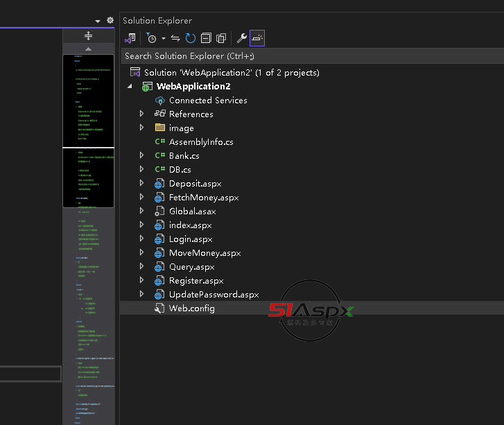Click the web form icon of Query.aspx

pyautogui.click(x=159, y=267)
